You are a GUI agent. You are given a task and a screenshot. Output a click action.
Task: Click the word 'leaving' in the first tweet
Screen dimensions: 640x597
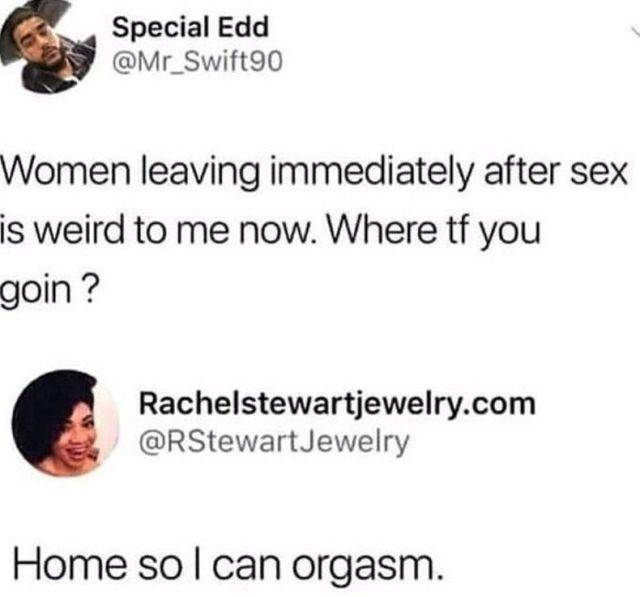tap(200, 173)
